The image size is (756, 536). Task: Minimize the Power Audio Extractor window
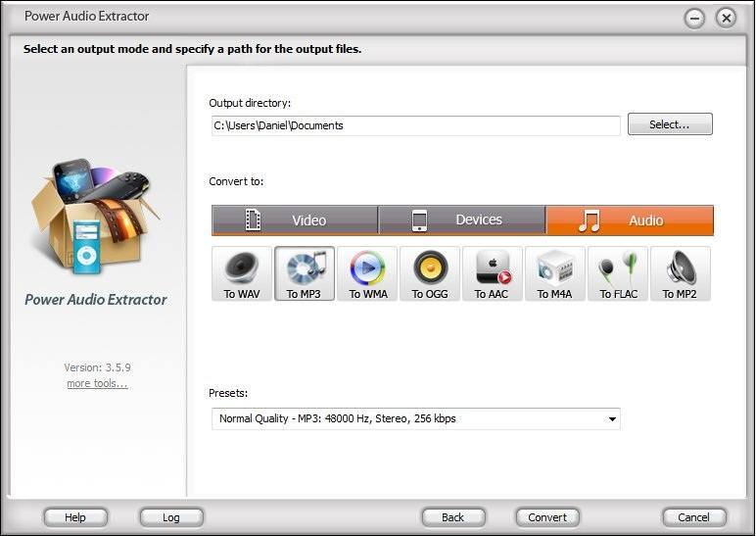[694, 19]
